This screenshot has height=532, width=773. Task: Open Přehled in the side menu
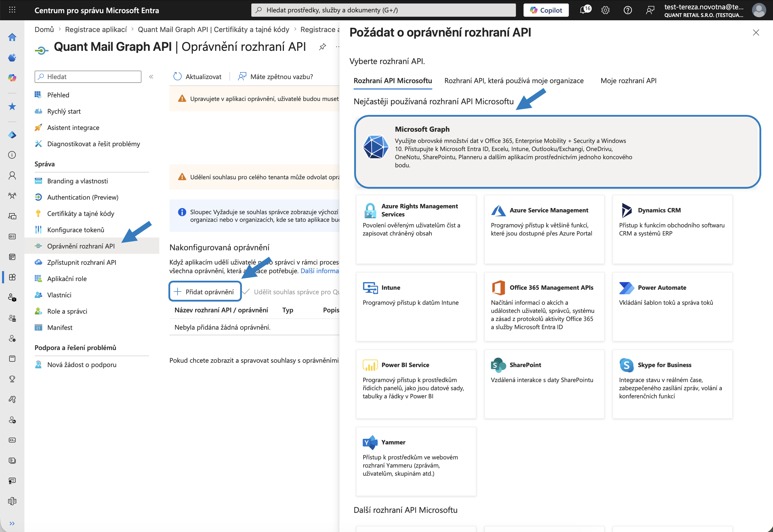pos(58,95)
